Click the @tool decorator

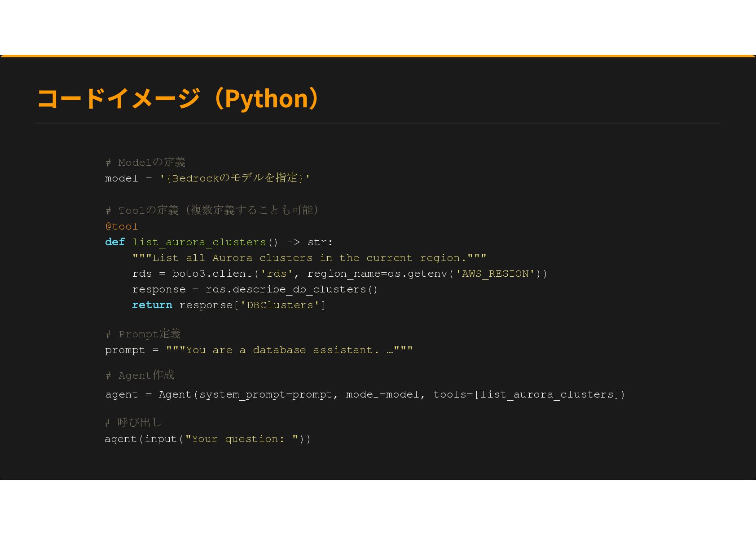[x=122, y=226]
